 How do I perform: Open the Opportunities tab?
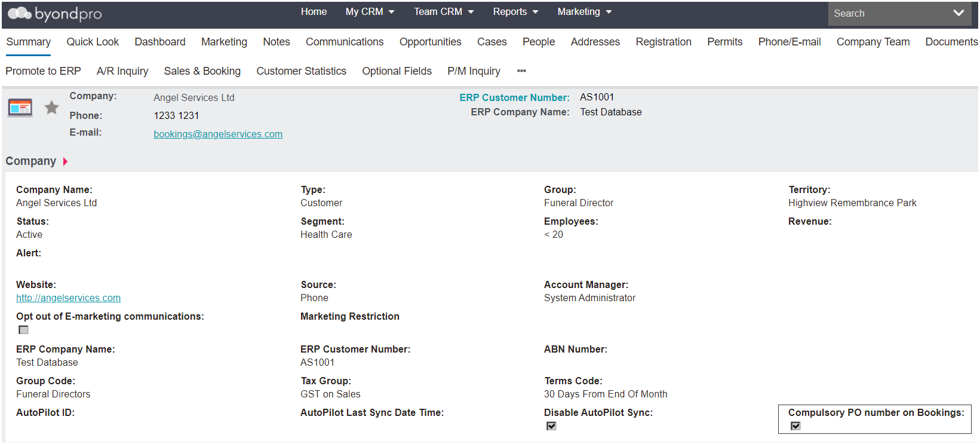click(x=430, y=42)
